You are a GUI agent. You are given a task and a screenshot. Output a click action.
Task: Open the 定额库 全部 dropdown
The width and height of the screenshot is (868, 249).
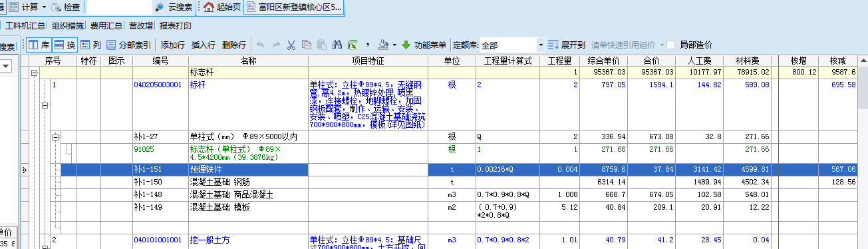point(540,45)
